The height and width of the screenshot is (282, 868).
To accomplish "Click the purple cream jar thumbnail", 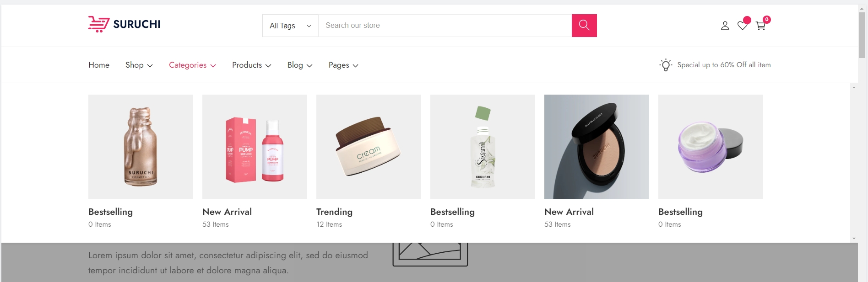I will pos(711,147).
